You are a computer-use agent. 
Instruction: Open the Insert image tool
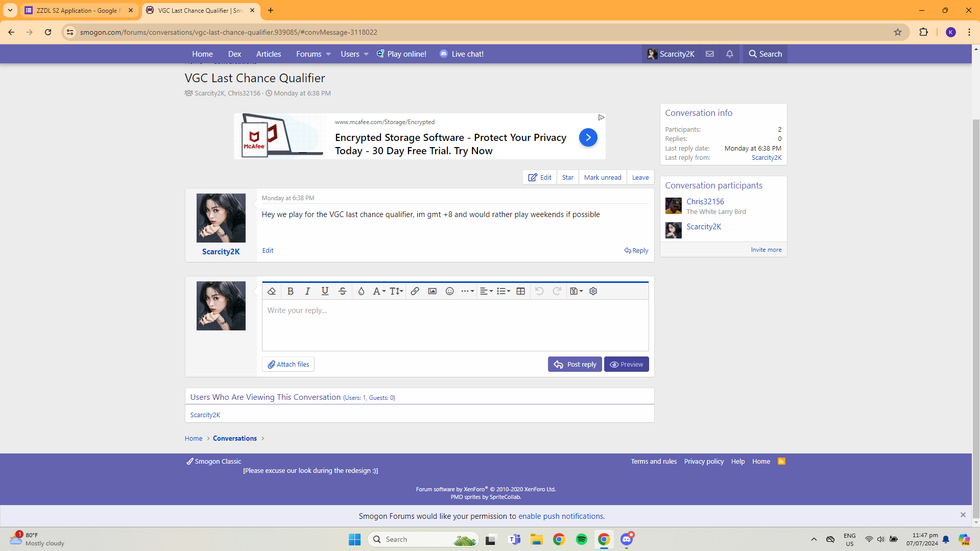(432, 291)
